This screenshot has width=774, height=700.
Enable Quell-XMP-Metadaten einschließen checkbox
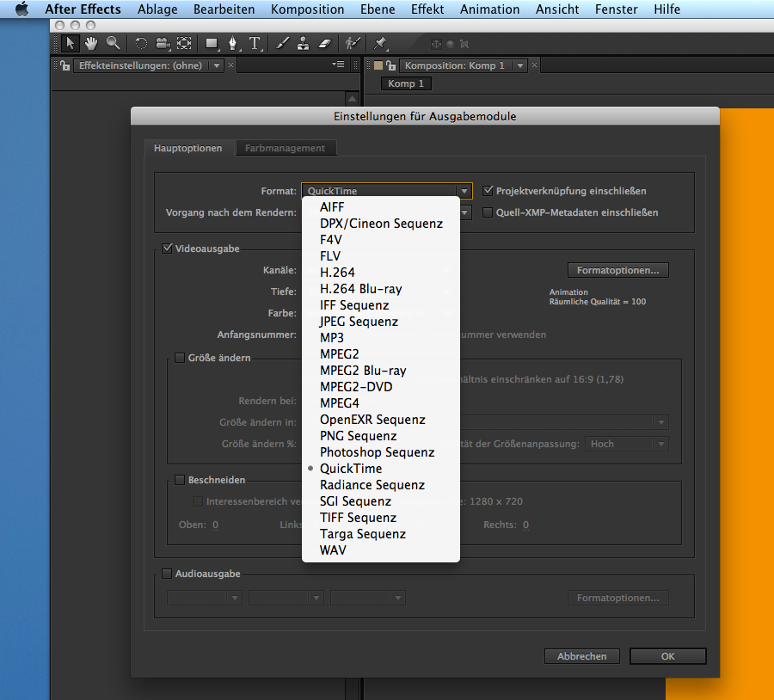point(488,212)
